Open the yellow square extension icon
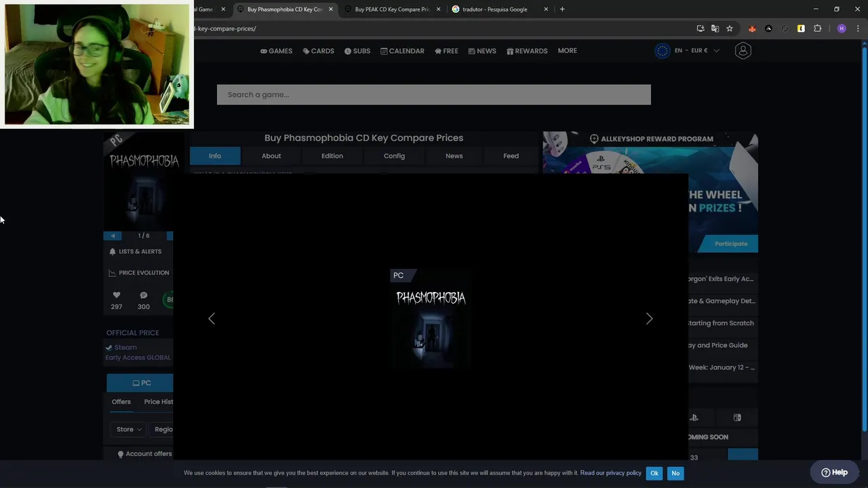The height and width of the screenshot is (488, 868). [x=801, y=28]
